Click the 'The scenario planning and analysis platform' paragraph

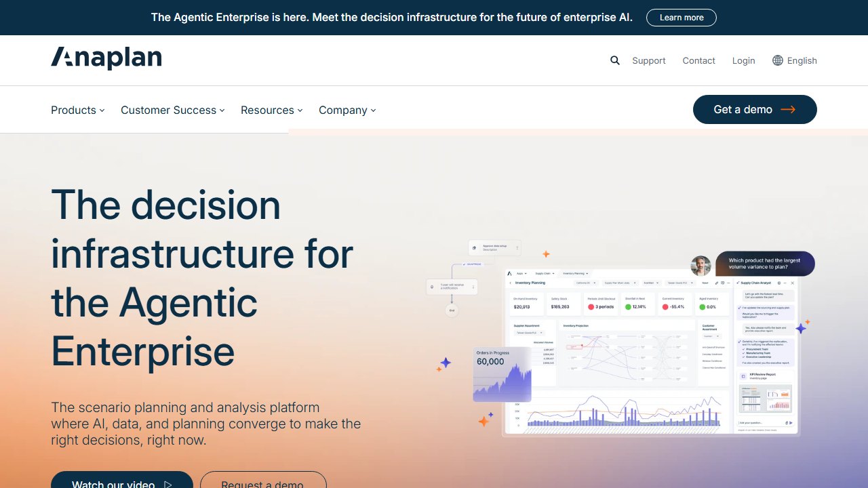pos(206,424)
